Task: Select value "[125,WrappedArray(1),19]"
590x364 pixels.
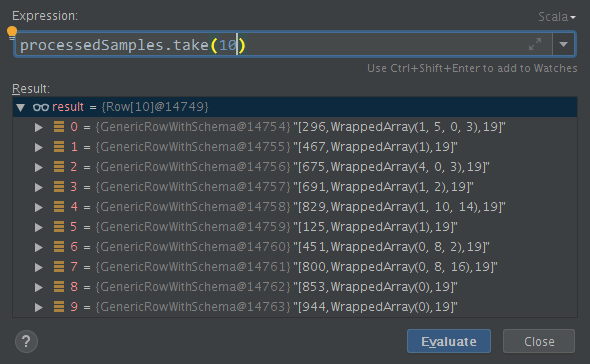Action: click(x=375, y=227)
